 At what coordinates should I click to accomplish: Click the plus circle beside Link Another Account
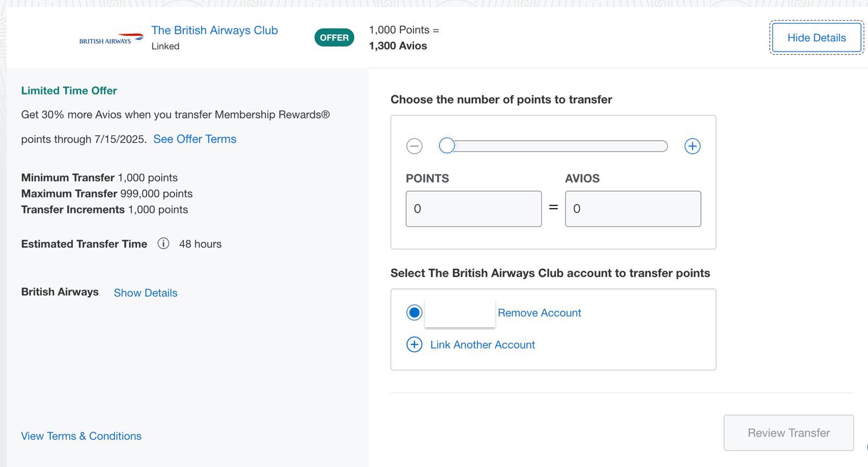[x=414, y=344]
